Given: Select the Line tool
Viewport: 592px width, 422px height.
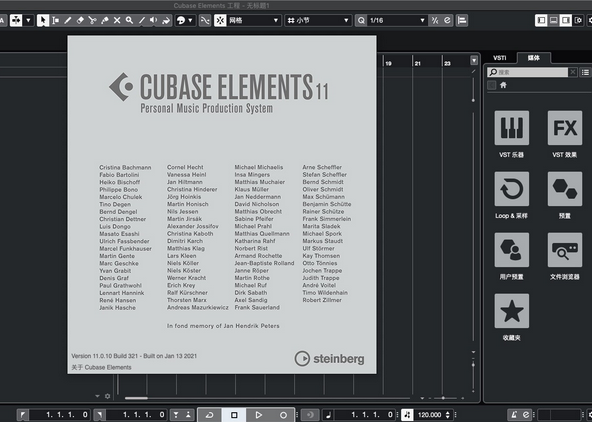Looking at the screenshot, I should click(142, 20).
